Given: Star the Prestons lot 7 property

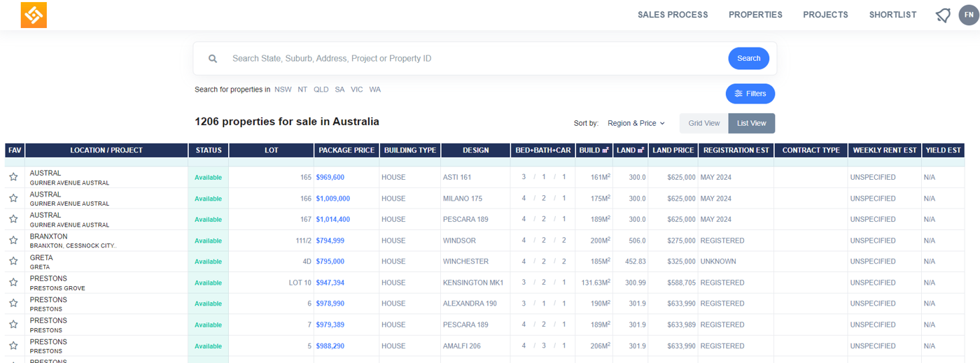Looking at the screenshot, I should coord(13,325).
